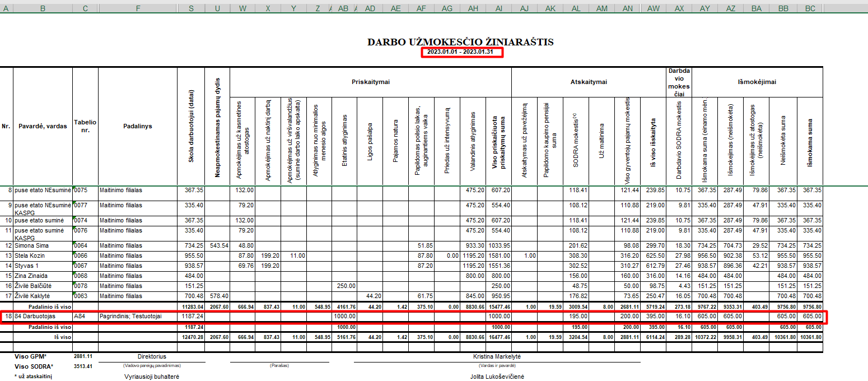Click the 'Padalinys' header cell
The height and width of the screenshot is (381, 868).
click(138, 126)
